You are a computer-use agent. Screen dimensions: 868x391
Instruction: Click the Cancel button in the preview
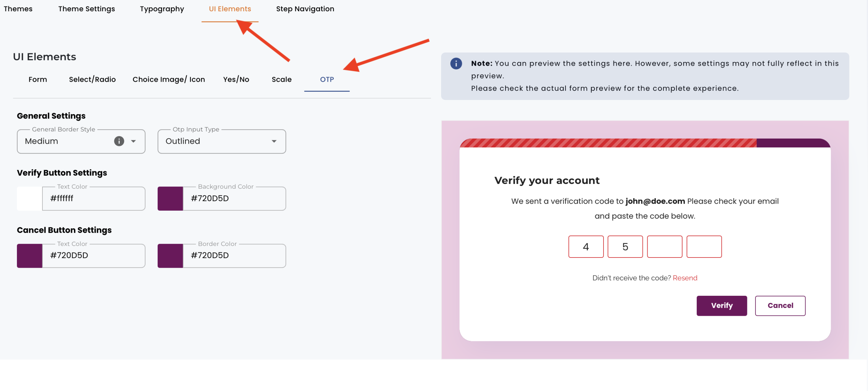point(780,306)
